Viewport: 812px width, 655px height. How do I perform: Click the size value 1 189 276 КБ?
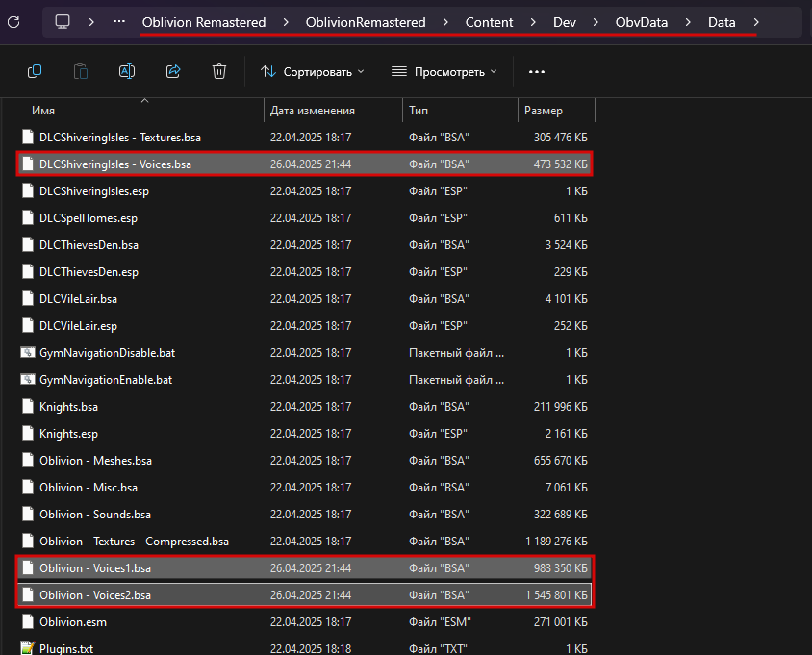(x=557, y=542)
